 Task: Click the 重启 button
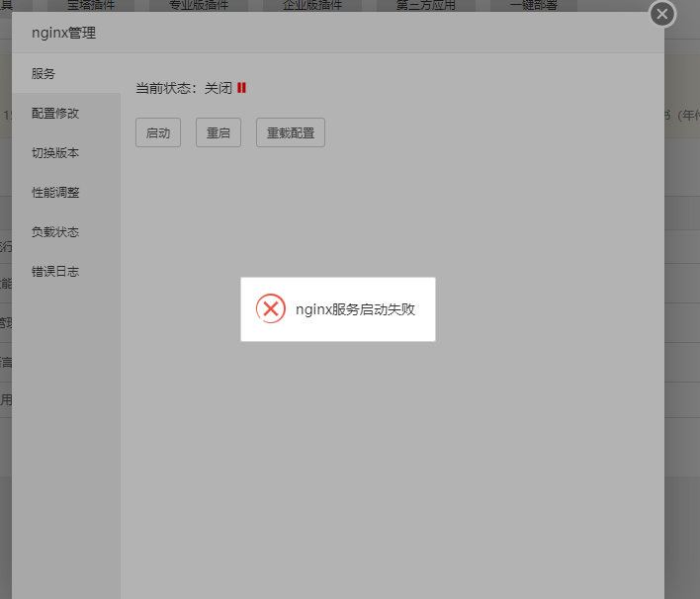pyautogui.click(x=219, y=132)
